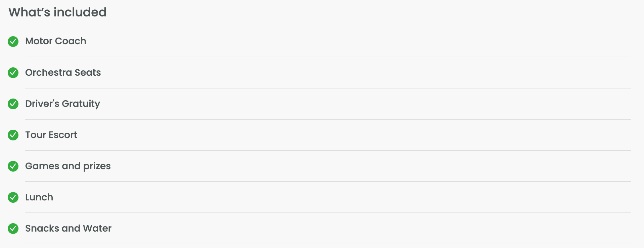Viewport: 644px width, 248px height.
Task: Click the divider line below Lunch
Action: 328,213
